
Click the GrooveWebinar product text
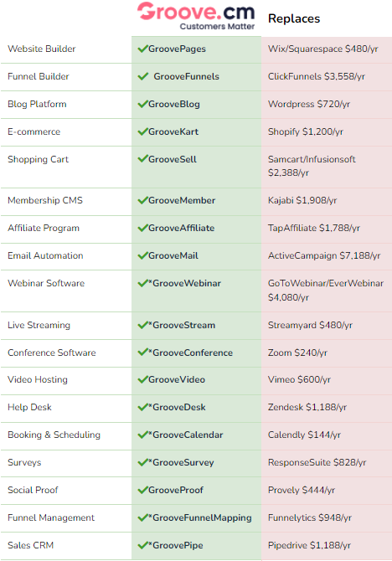pyautogui.click(x=185, y=283)
